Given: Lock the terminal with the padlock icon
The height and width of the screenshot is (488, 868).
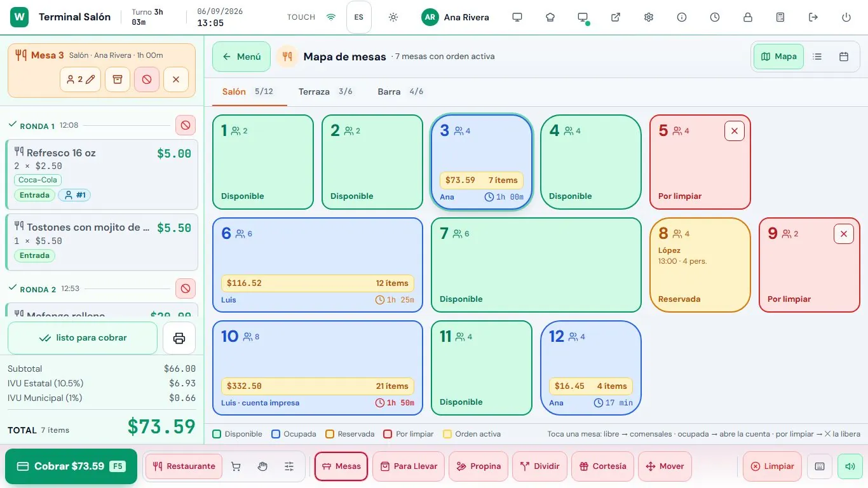Looking at the screenshot, I should pyautogui.click(x=748, y=17).
